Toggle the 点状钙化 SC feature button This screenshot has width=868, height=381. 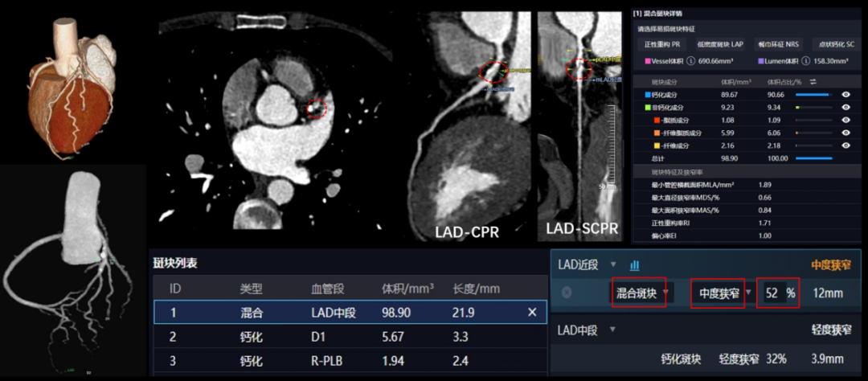click(x=837, y=43)
